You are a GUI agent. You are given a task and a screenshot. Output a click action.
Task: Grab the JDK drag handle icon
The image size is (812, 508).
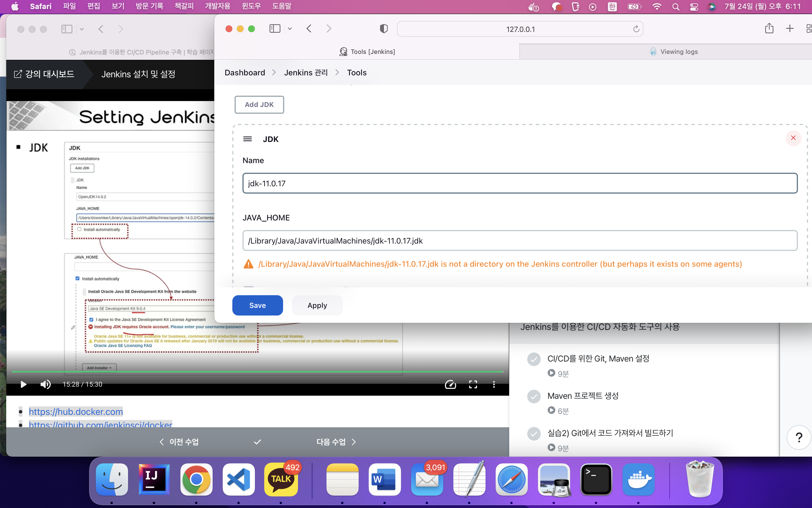(x=247, y=139)
